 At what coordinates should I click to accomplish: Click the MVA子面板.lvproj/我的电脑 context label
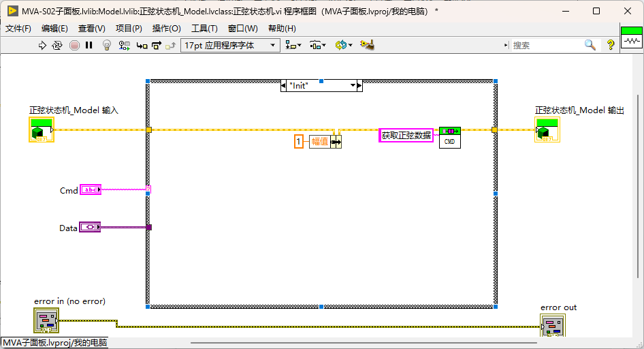click(x=54, y=342)
